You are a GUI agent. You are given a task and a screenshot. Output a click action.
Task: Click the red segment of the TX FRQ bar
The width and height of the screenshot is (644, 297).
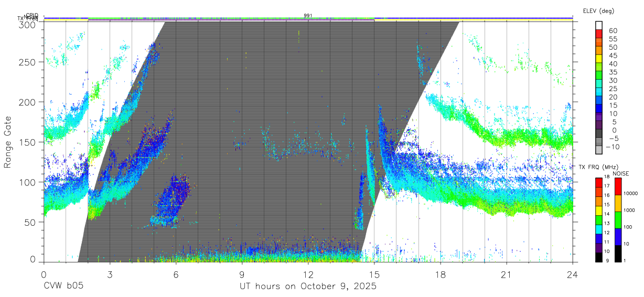[x=599, y=182]
